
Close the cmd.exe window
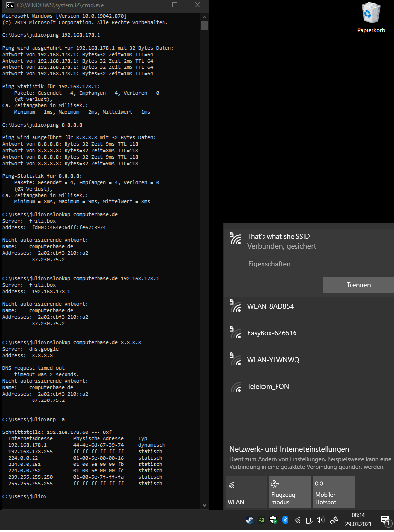tap(197, 5)
